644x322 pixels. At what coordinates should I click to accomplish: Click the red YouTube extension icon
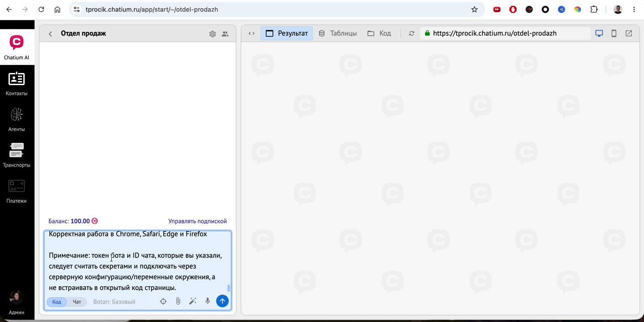pos(497,9)
